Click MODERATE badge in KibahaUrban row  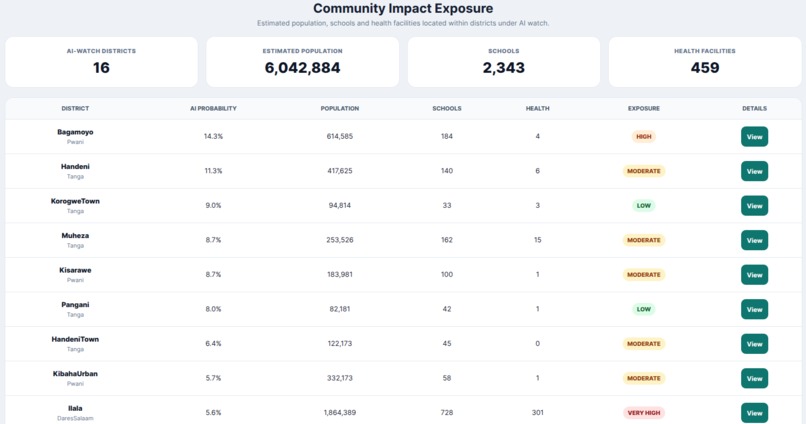(644, 378)
